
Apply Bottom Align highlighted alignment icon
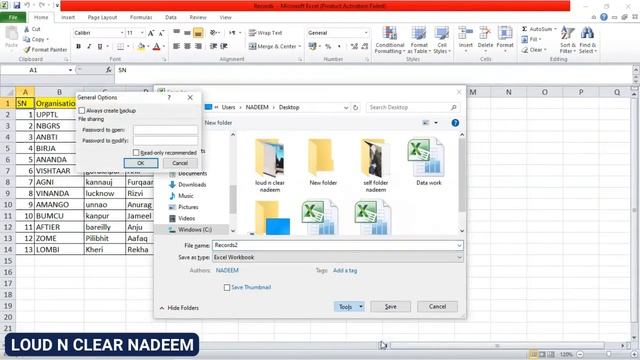pos(198,33)
